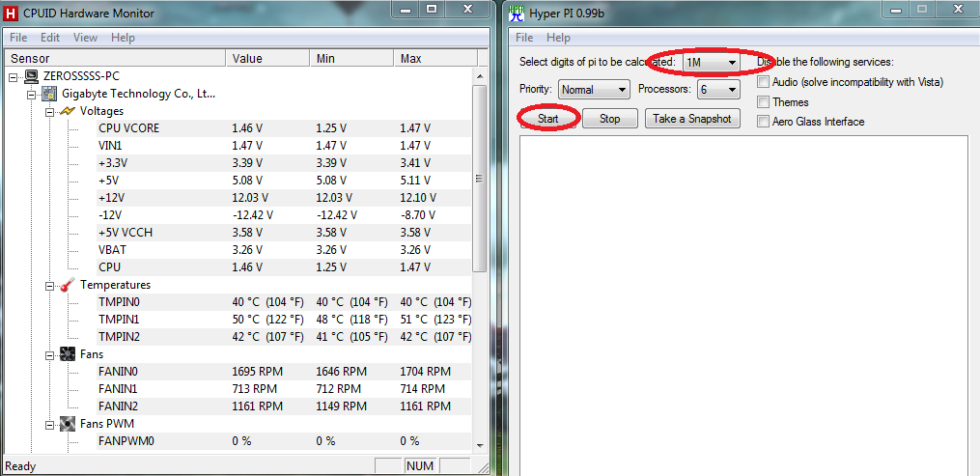This screenshot has height=476, width=980.
Task: Open the File menu in Hyper PI
Action: [524, 38]
